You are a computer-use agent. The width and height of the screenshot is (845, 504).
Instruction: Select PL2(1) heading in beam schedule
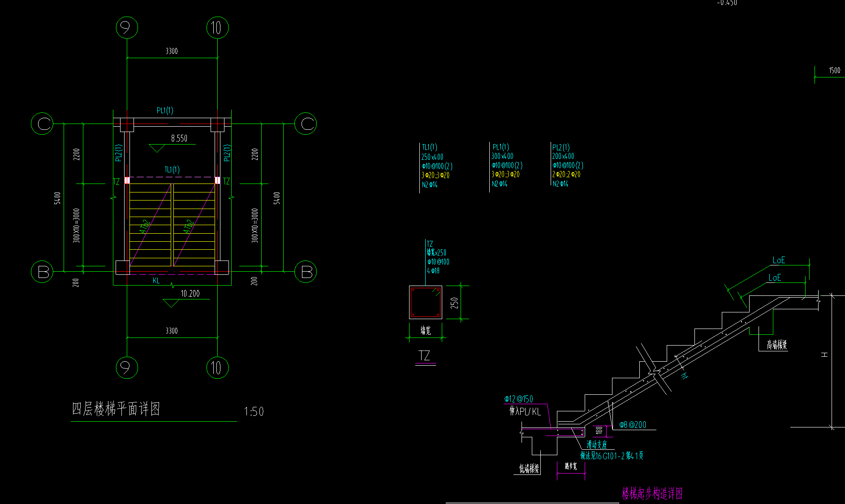tap(561, 147)
